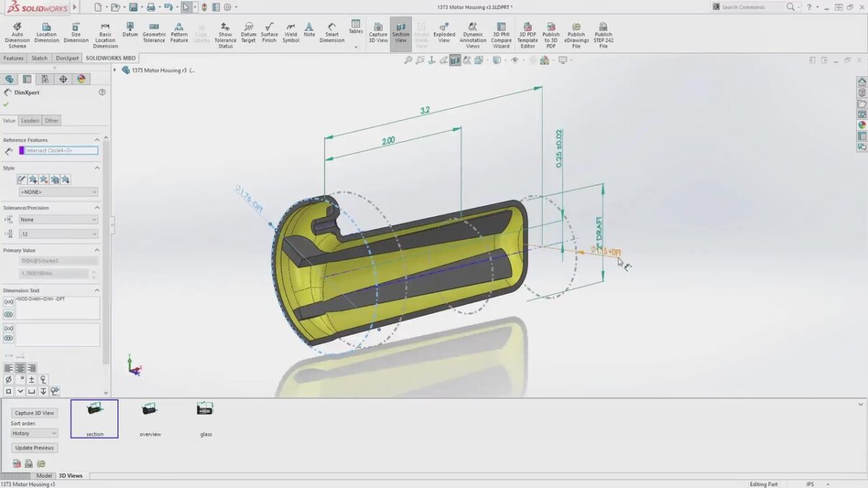Screen dimensions: 868x488
Task: Insert a Weld Symbol
Action: [x=291, y=33]
